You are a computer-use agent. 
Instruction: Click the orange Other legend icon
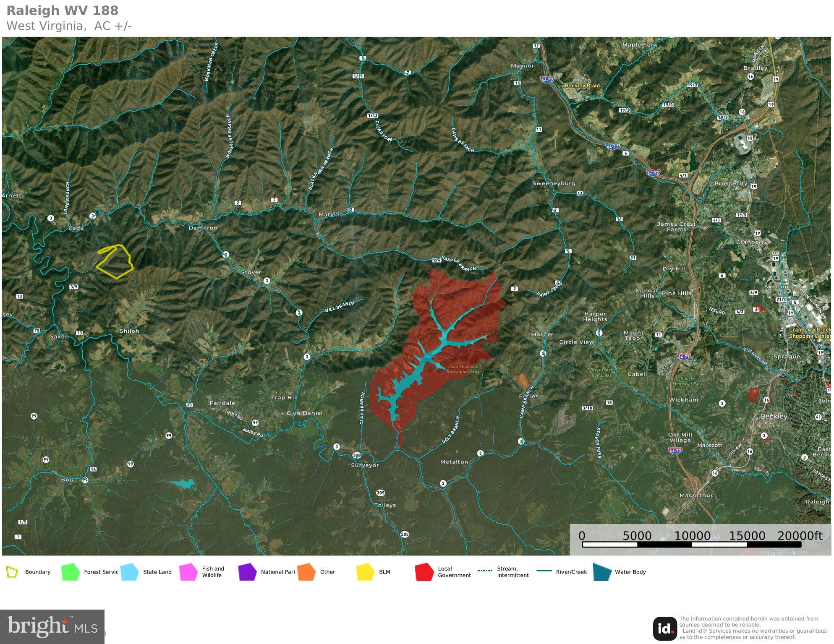(306, 572)
